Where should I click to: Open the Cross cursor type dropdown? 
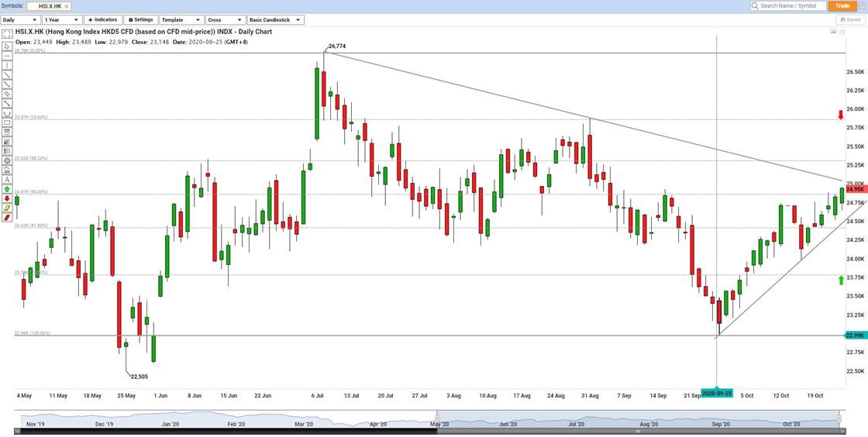pyautogui.click(x=226, y=19)
